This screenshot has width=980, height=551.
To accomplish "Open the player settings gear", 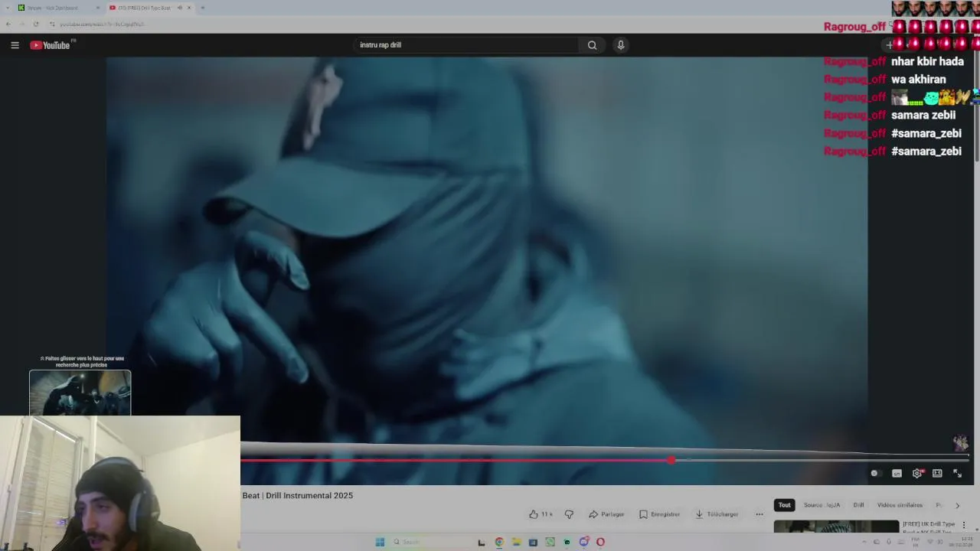I will point(917,473).
